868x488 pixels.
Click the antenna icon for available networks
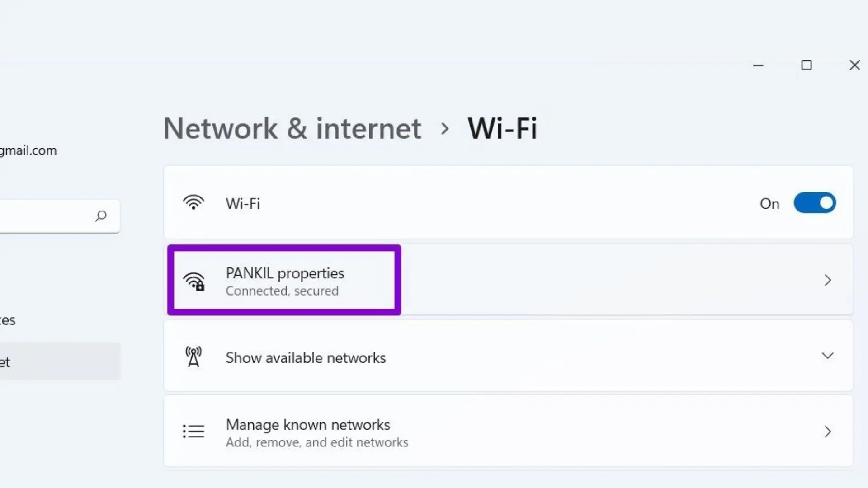(x=193, y=357)
